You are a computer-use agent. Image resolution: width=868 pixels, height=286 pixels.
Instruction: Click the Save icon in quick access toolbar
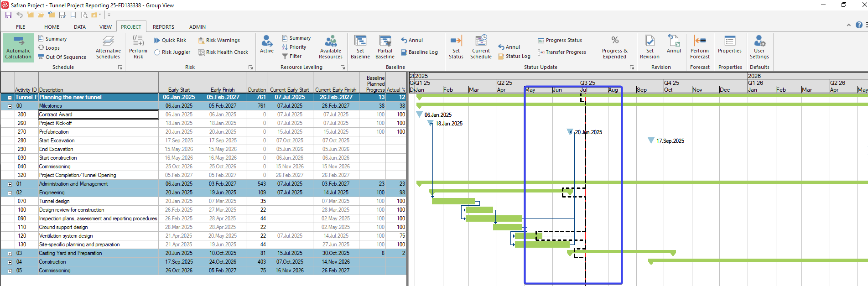point(8,15)
